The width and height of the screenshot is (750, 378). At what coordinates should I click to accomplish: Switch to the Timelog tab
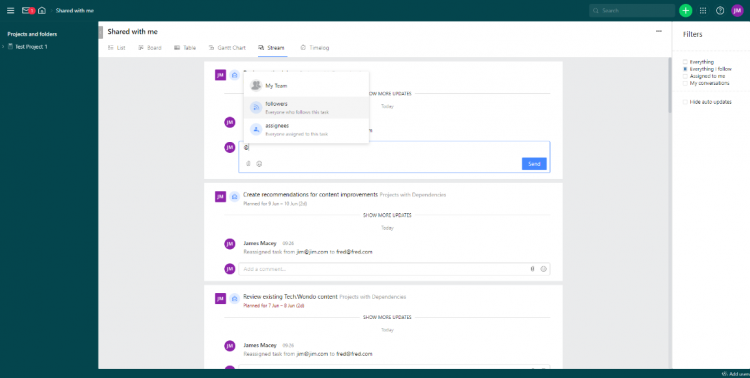315,48
